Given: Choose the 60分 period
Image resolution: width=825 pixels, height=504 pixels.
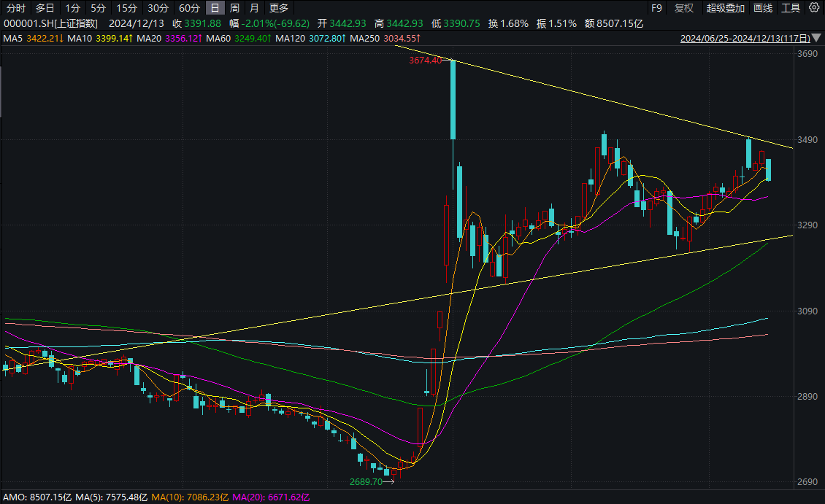Looking at the screenshot, I should (x=188, y=9).
